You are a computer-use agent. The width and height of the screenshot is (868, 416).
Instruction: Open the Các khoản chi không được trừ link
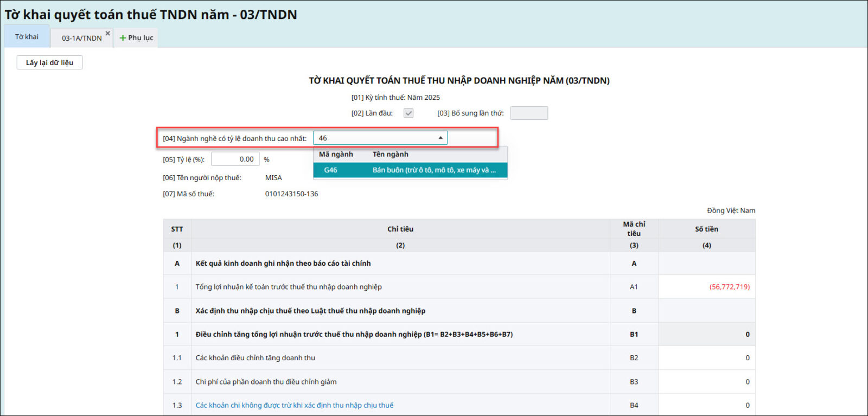click(295, 405)
